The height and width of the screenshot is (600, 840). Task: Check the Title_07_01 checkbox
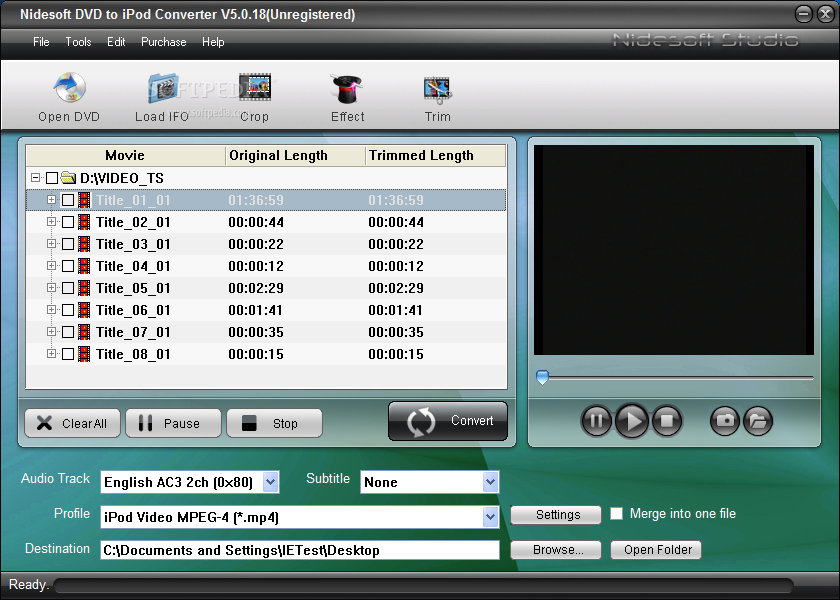tap(68, 332)
